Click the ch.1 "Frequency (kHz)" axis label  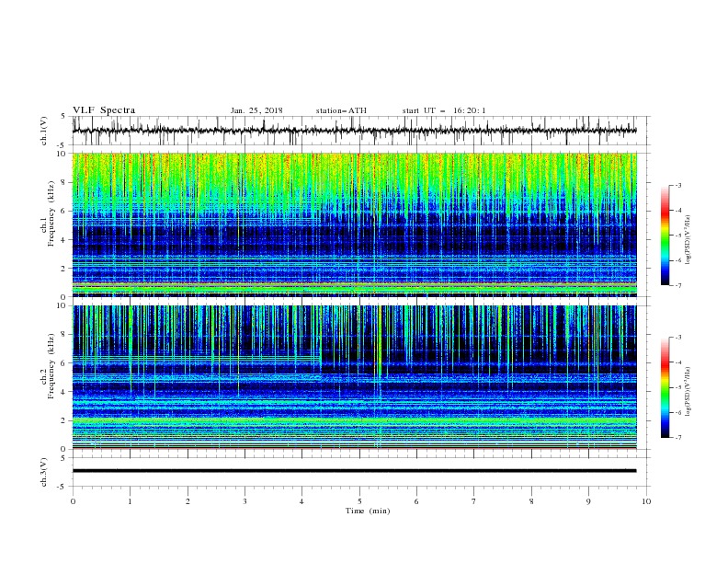(51, 213)
